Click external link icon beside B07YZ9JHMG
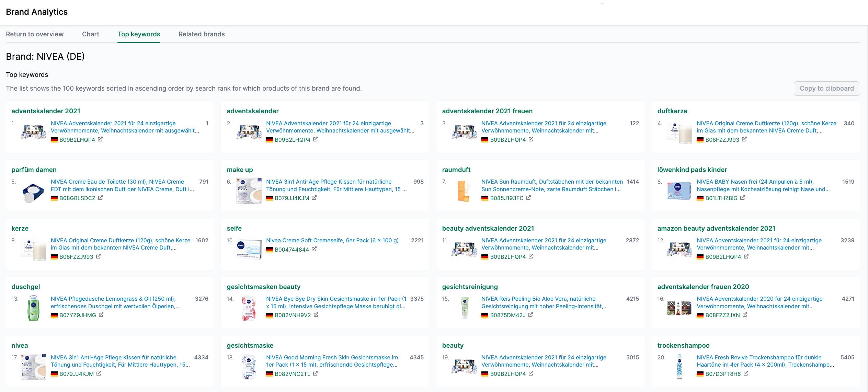The width and height of the screenshot is (868, 392). (101, 315)
